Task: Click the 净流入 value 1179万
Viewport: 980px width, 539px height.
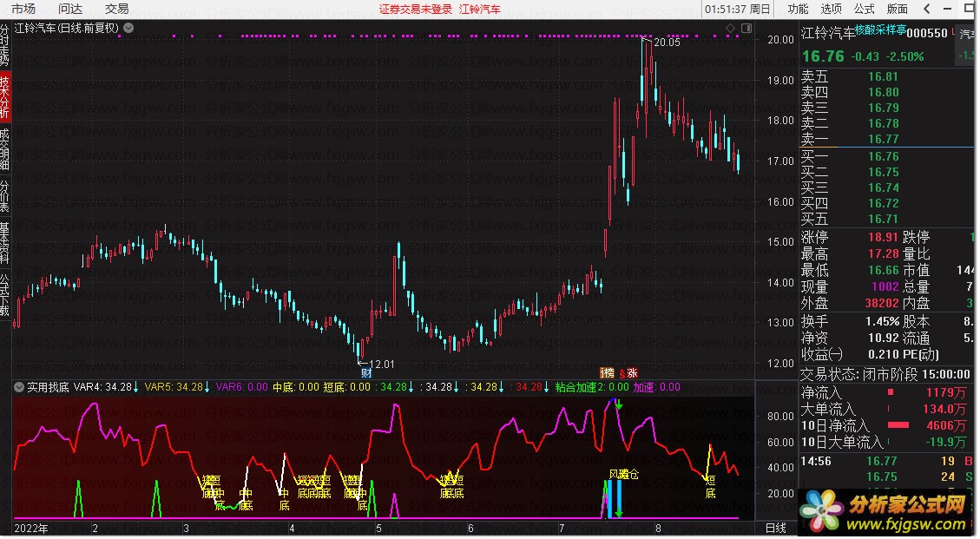Action: (945, 392)
